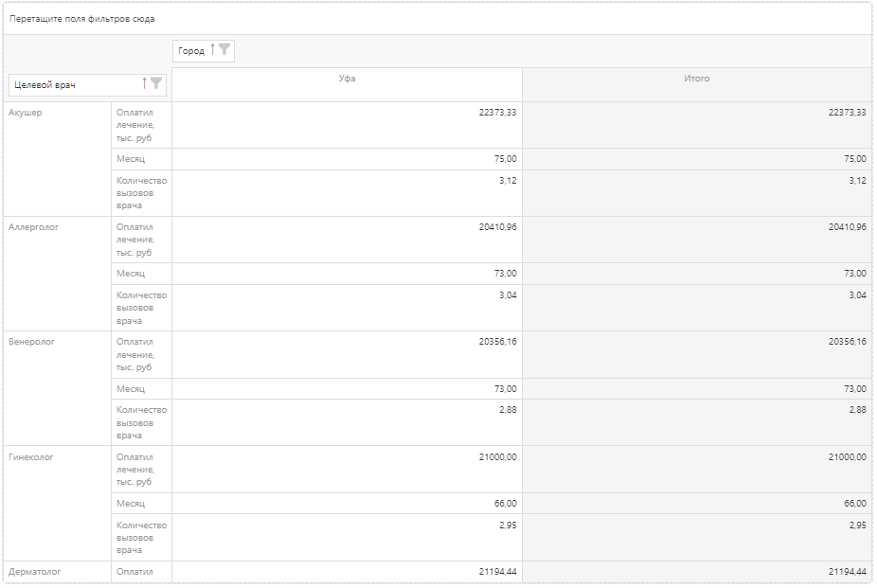877x588 pixels.
Task: Click the Месяц label under Венеролог
Action: [131, 389]
